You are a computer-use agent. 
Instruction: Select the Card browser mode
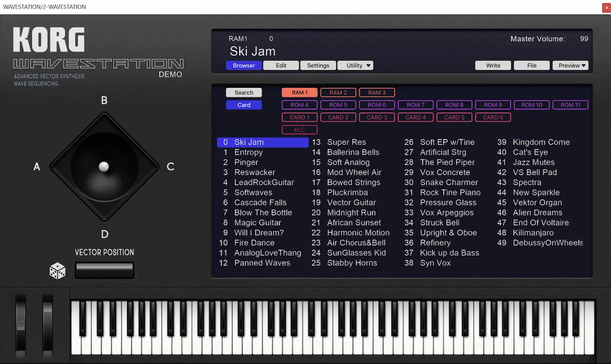[x=244, y=105]
